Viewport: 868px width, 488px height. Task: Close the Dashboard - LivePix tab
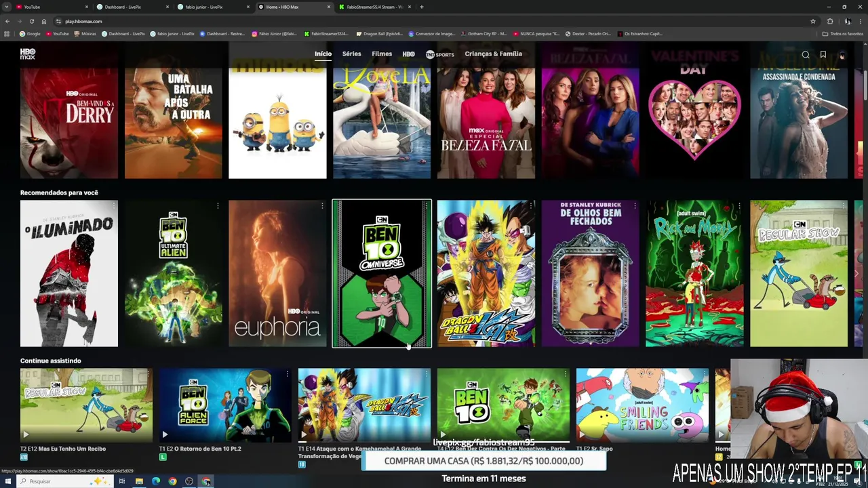coord(167,7)
